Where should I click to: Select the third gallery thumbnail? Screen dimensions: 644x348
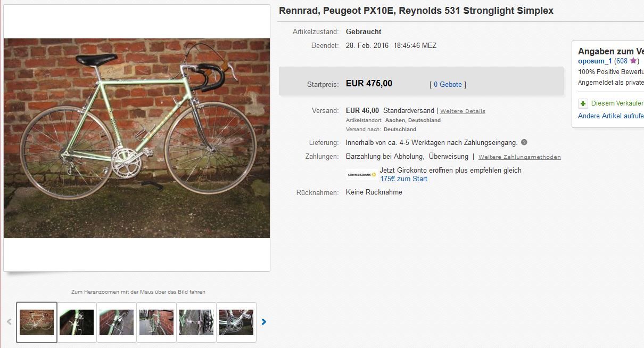click(117, 322)
